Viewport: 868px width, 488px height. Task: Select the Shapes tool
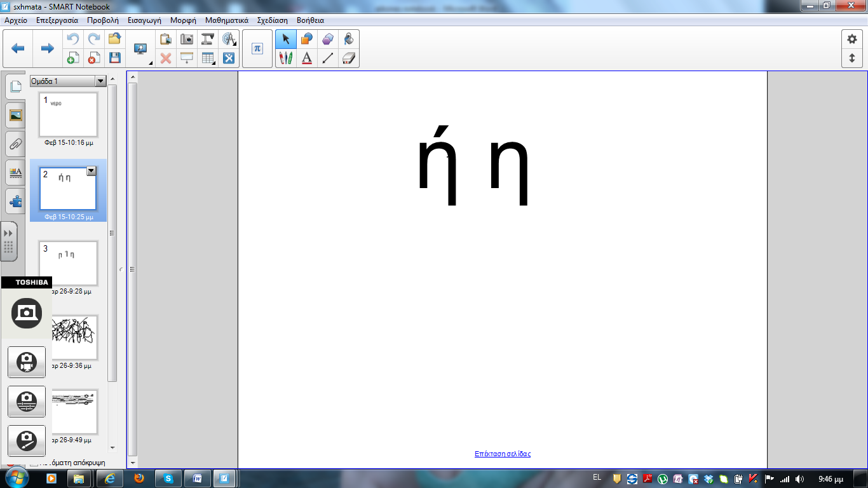307,39
